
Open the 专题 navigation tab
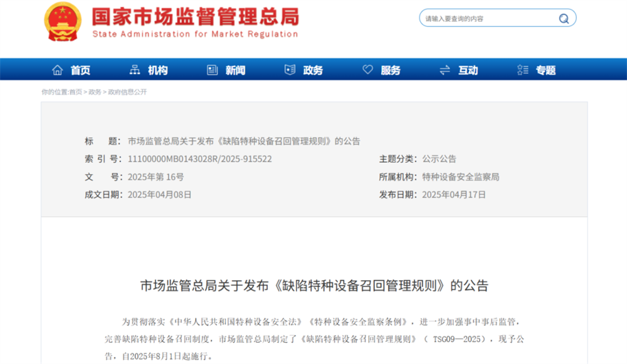coord(546,70)
